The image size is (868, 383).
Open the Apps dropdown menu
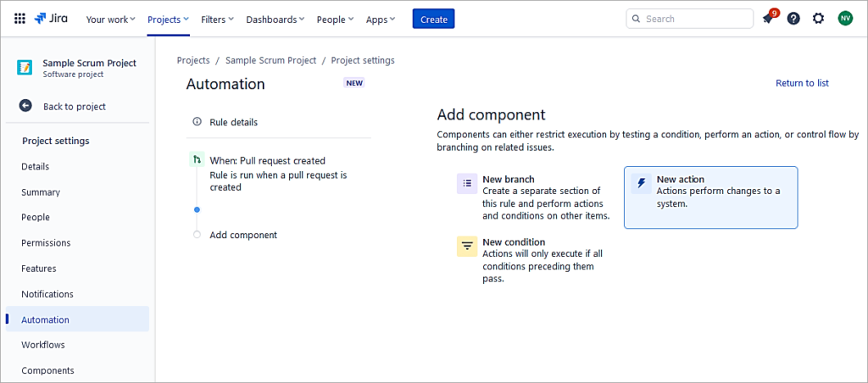pos(381,19)
